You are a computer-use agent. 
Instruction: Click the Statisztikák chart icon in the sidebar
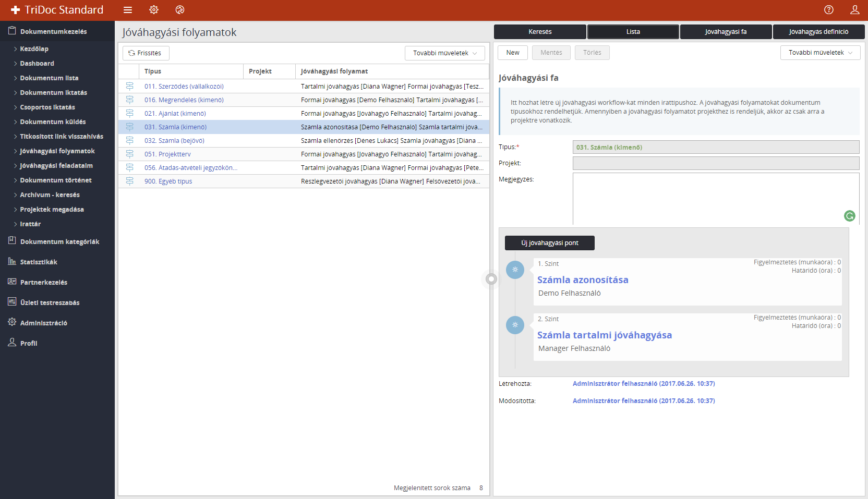tap(12, 261)
